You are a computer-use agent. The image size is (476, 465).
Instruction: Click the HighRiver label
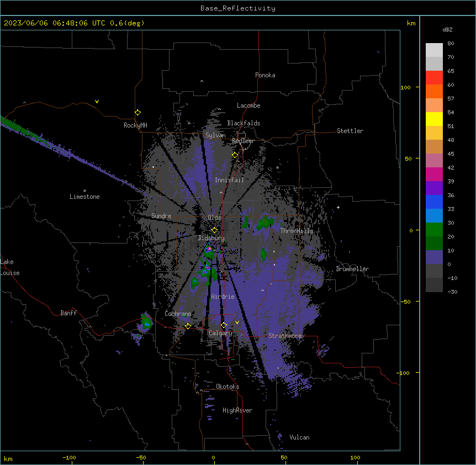237,410
